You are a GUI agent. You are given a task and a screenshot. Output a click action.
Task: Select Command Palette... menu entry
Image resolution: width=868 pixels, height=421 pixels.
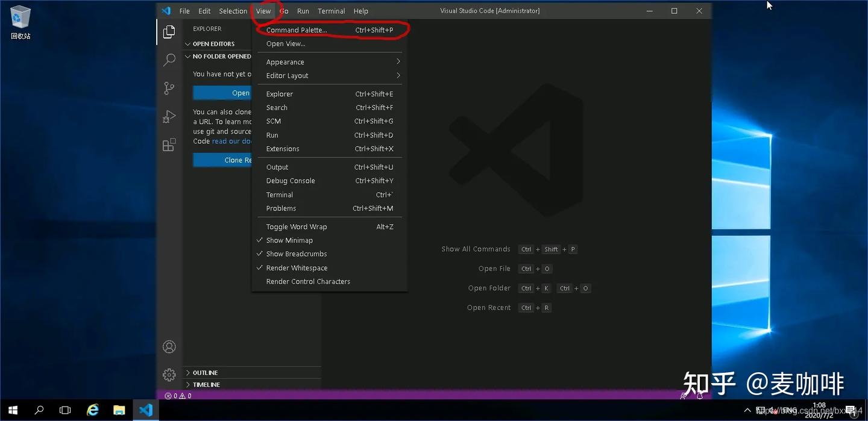click(329, 30)
